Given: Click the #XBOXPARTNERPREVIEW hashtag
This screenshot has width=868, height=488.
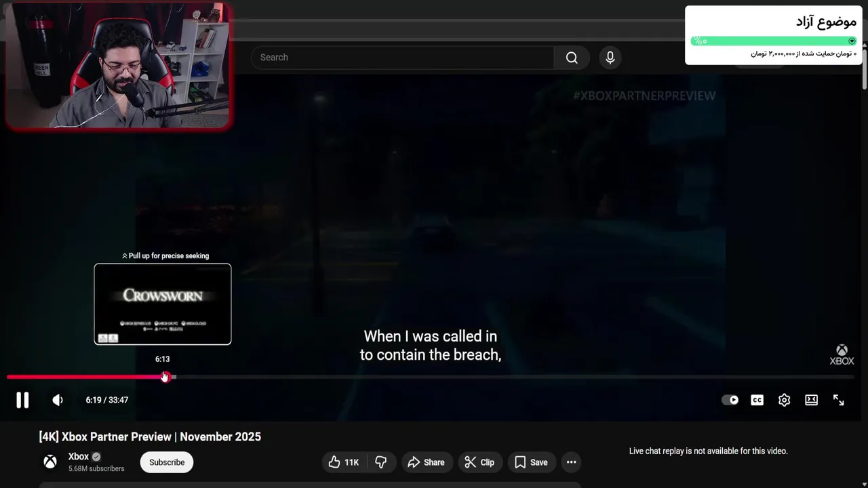Looking at the screenshot, I should pos(644,96).
